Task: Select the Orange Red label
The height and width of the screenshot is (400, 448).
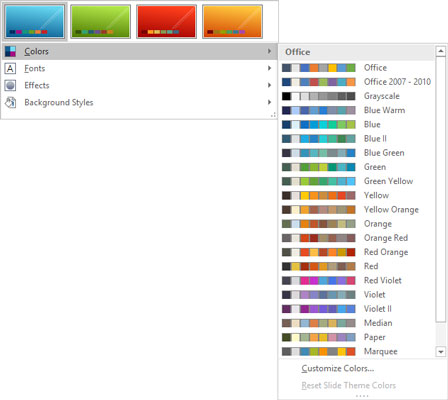Action: point(386,238)
